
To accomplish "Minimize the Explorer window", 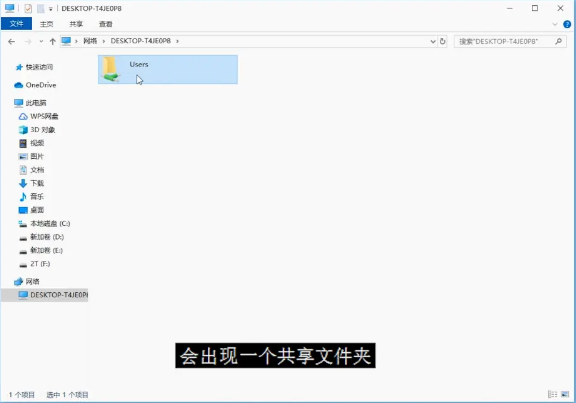I will tap(510, 8).
